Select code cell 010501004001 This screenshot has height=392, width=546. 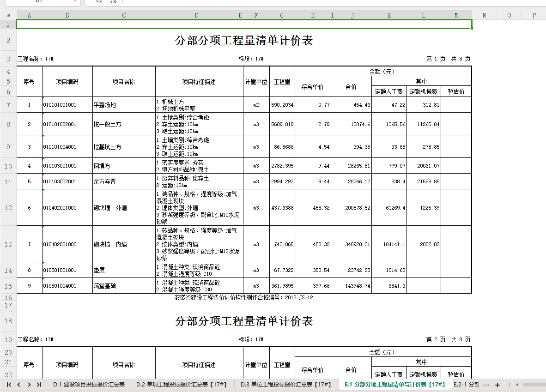click(x=67, y=286)
